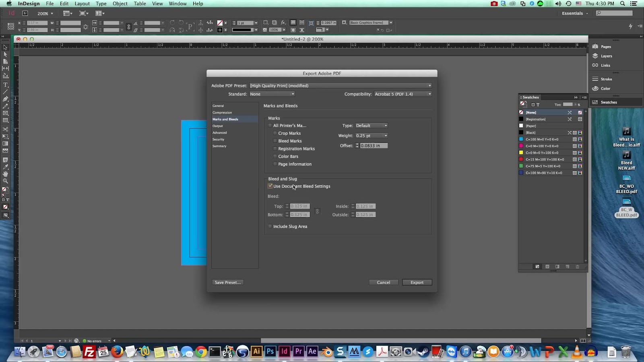Viewport: 644px width, 362px height.
Task: Select the magenta C=0 M=100 Y=0 K=0 swatch
Action: pyautogui.click(x=551, y=146)
